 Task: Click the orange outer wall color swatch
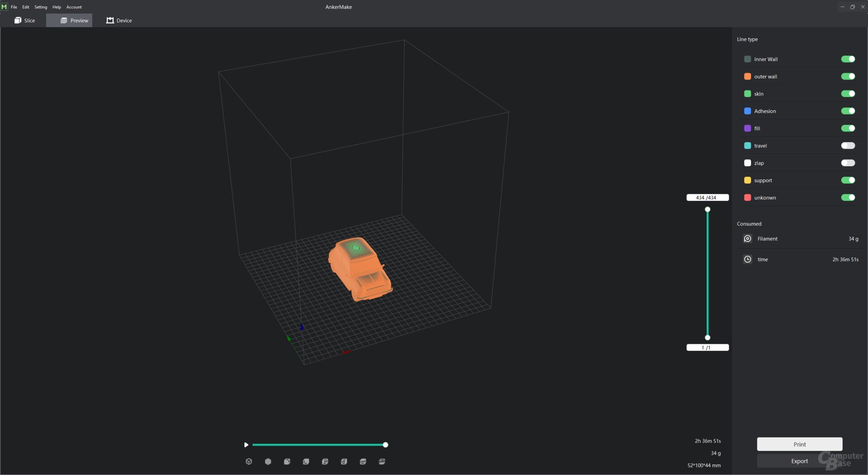747,76
